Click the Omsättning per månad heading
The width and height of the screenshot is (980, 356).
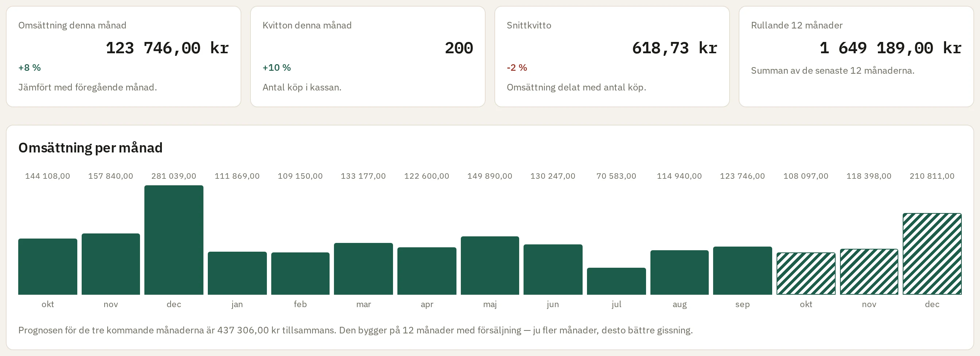pyautogui.click(x=90, y=148)
